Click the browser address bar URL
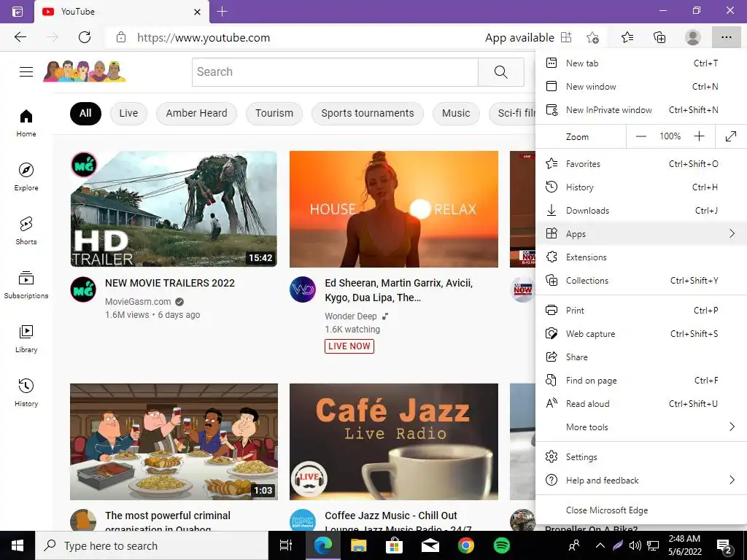The width and height of the screenshot is (747, 560). 204,38
